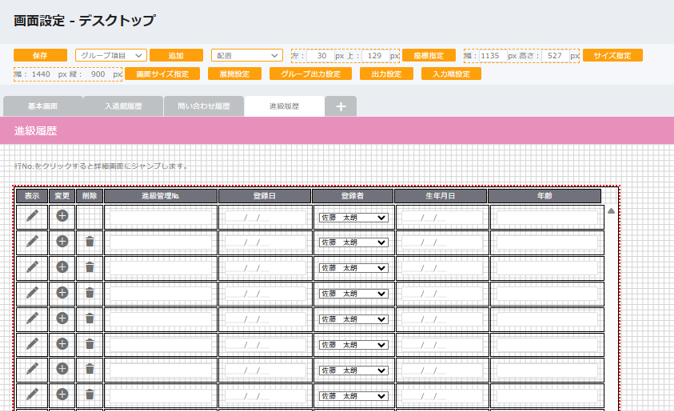Image resolution: width=674 pixels, height=411 pixels.
Task: Click the pencil edit icon in the eighth table row
Action: coord(32,394)
